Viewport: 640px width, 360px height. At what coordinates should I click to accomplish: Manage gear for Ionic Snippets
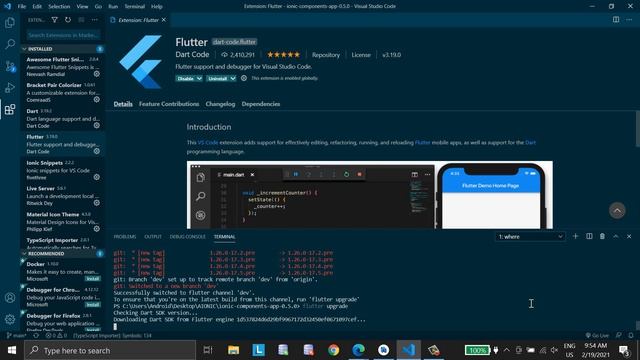coord(97,177)
